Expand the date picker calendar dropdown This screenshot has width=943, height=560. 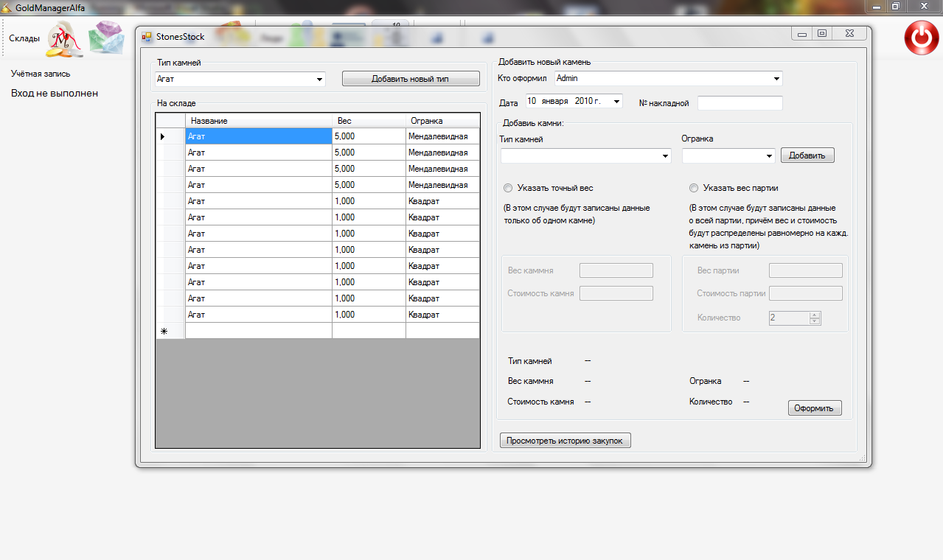coord(616,102)
